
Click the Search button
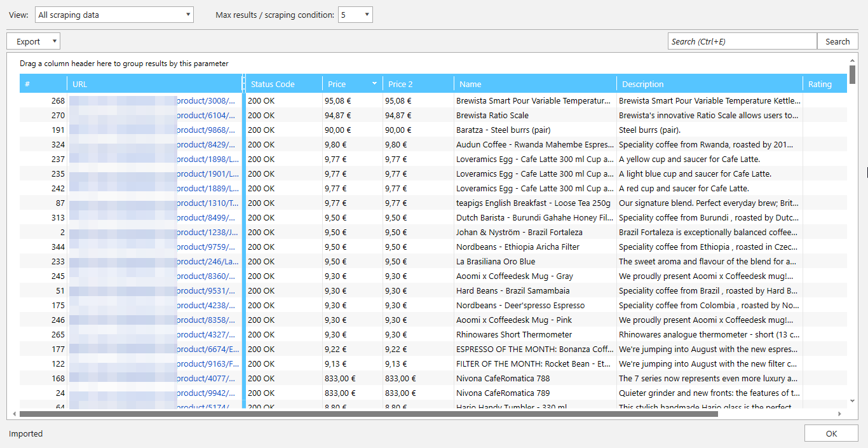pyautogui.click(x=837, y=41)
